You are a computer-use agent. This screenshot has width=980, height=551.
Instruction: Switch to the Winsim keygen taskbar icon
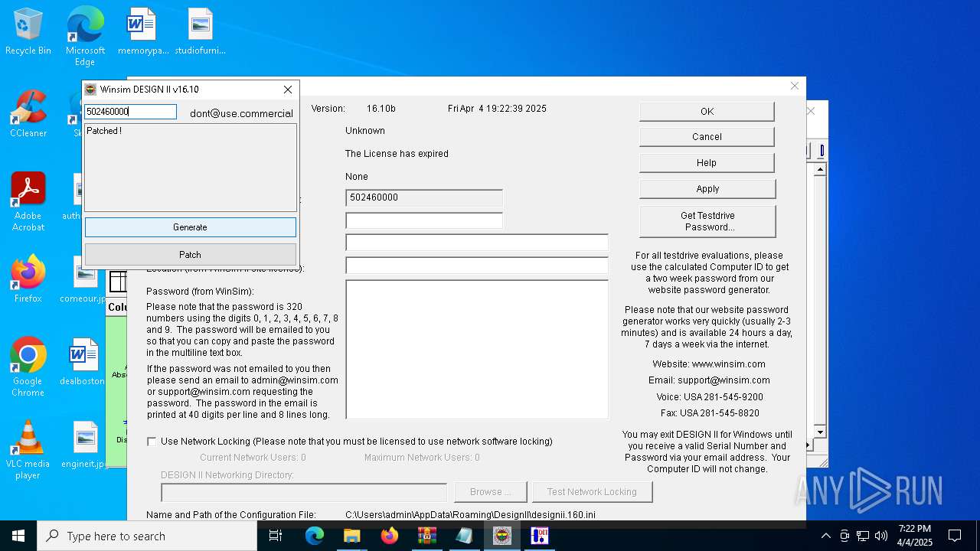point(502,536)
